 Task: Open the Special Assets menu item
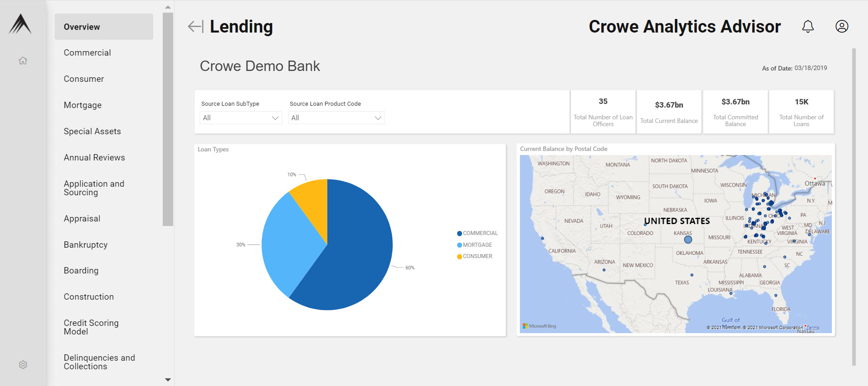tap(92, 132)
